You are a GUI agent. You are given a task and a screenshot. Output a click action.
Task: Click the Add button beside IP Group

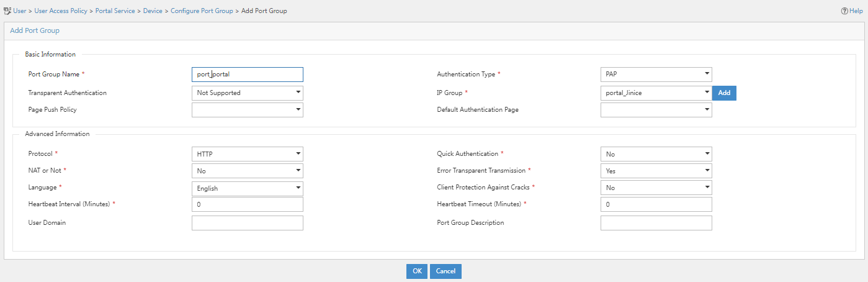(724, 93)
